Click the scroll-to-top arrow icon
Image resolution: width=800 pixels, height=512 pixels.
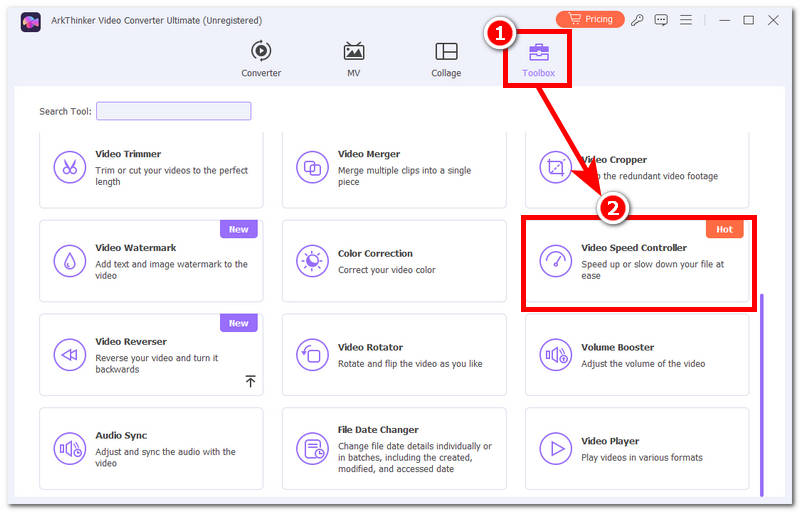coord(250,381)
